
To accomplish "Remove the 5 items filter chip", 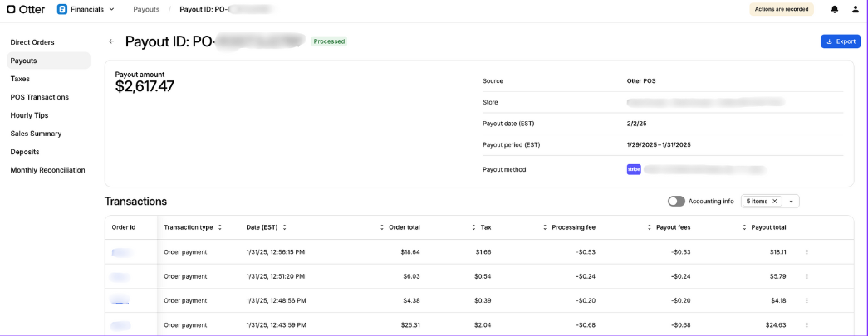I will [x=774, y=201].
